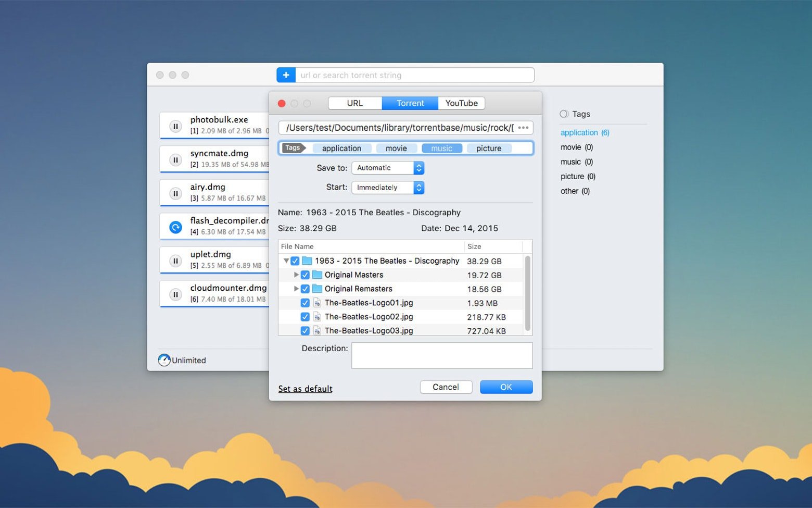Viewport: 812px width, 508px height.
Task: Switch to the URL tab
Action: (x=355, y=103)
